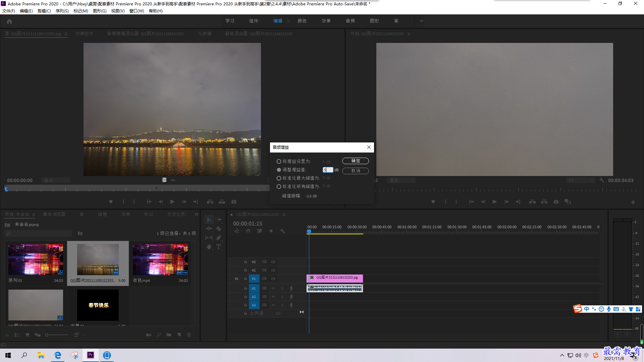
Task: Click the new item icon in project panel
Action: tap(179, 335)
